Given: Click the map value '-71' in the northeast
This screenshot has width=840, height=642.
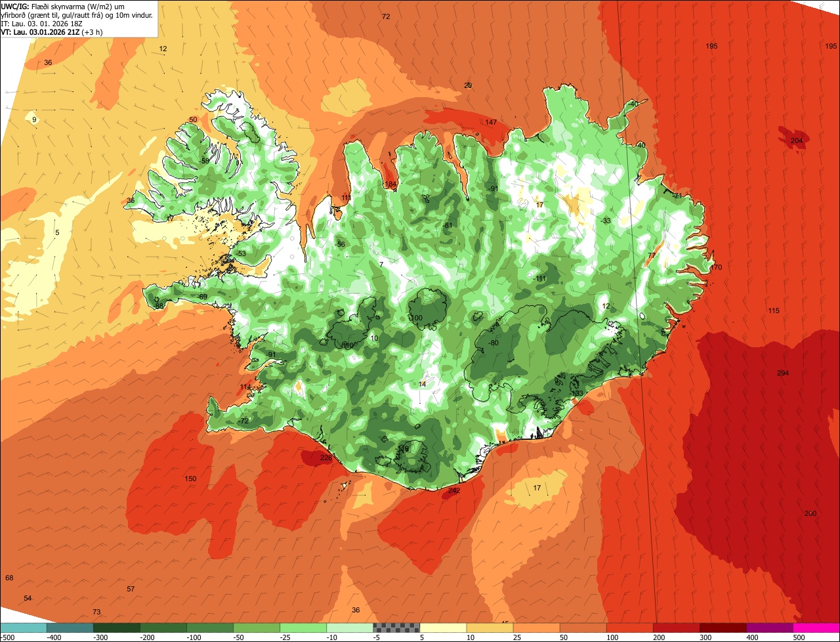Looking at the screenshot, I should tap(677, 196).
